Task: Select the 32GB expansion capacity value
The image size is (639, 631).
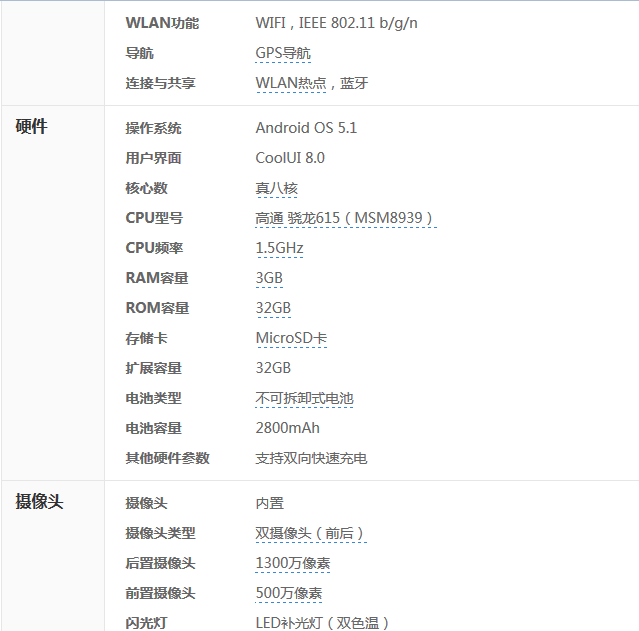Action: pos(273,368)
